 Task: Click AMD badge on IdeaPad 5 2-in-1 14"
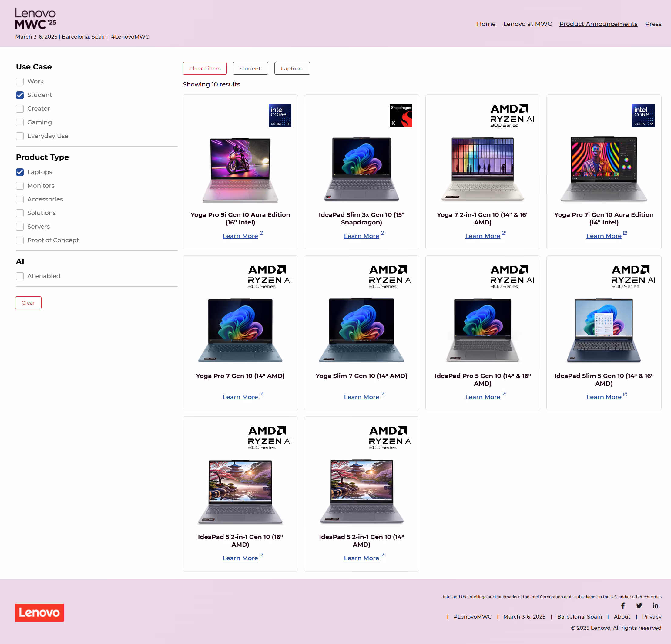[391, 438]
